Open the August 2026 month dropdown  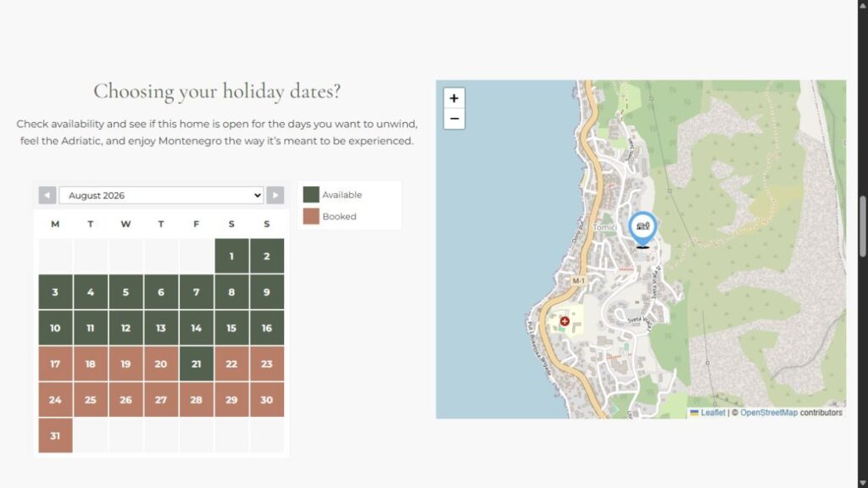[x=161, y=196]
